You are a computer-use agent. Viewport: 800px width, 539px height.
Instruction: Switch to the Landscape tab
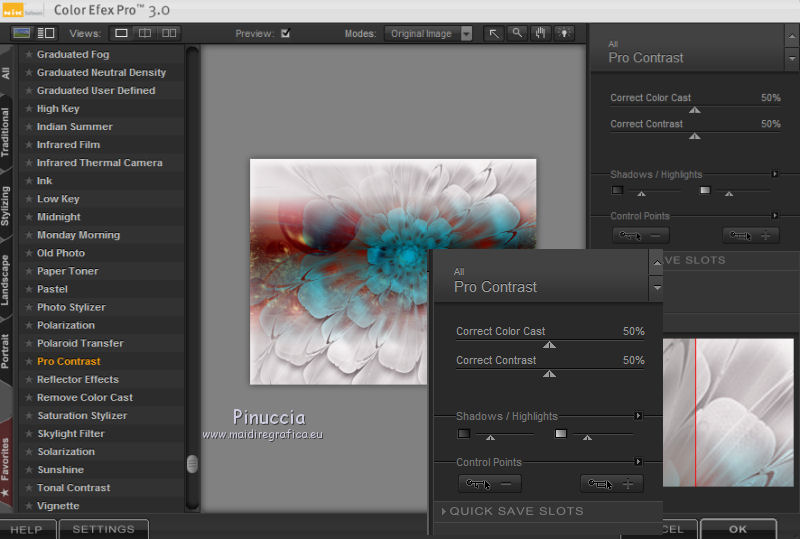click(x=6, y=280)
